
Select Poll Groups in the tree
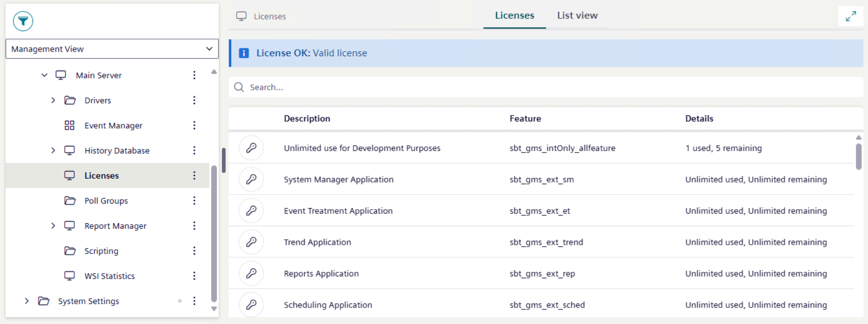(106, 201)
